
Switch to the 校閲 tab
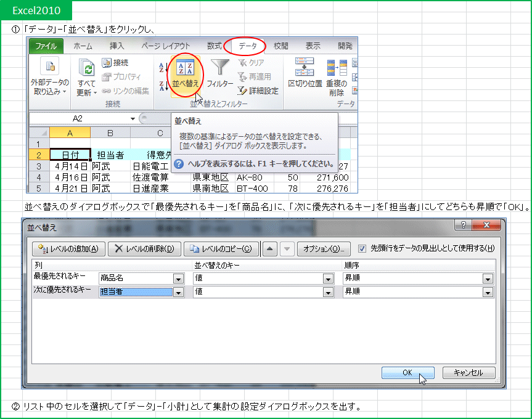280,46
